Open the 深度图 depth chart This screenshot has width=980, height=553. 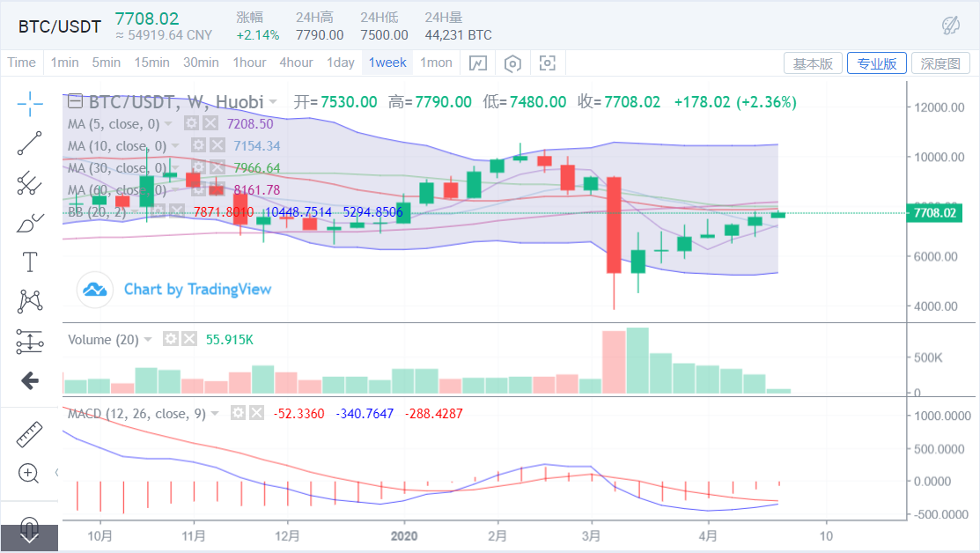pos(939,63)
